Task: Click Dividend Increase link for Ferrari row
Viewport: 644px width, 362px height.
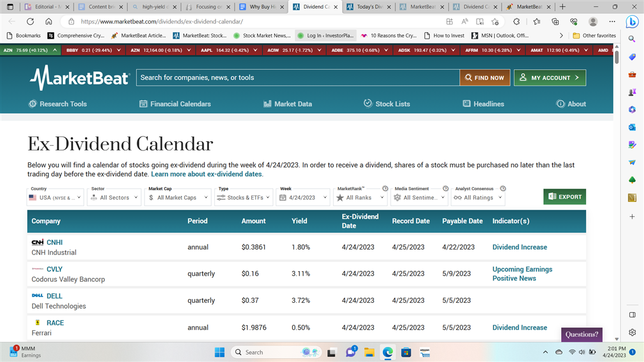Action: [519, 327]
